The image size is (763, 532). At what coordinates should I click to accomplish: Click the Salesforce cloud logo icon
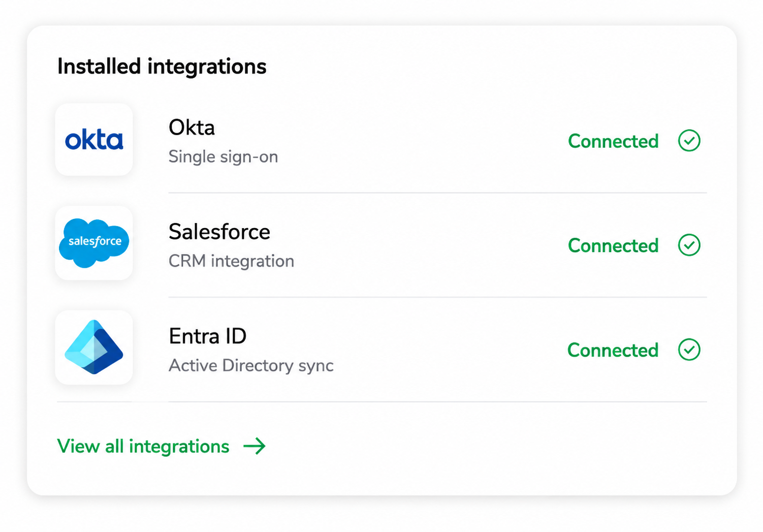pos(94,243)
